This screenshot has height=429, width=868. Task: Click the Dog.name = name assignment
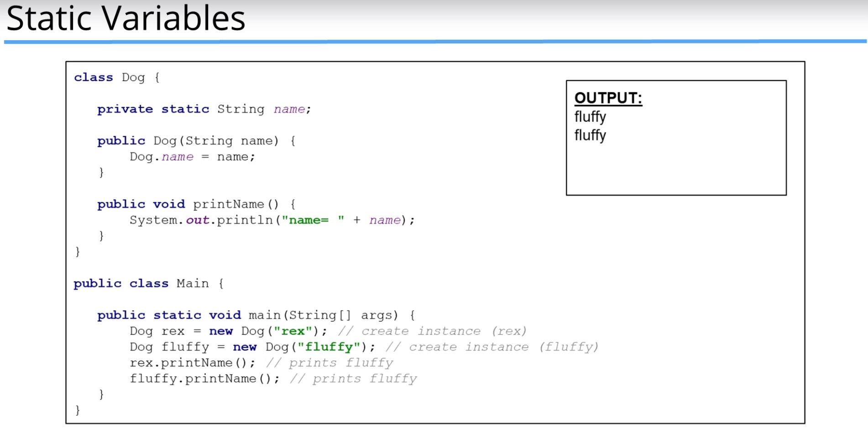(192, 157)
